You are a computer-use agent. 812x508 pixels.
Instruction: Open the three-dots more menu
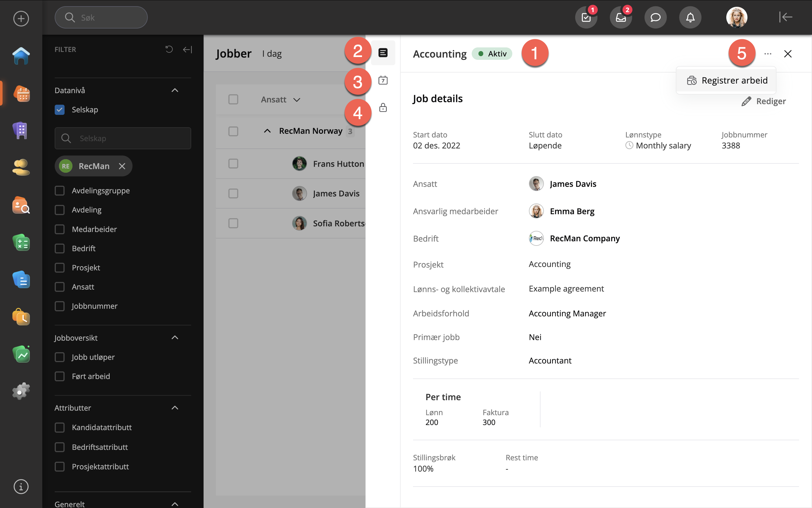(768, 54)
